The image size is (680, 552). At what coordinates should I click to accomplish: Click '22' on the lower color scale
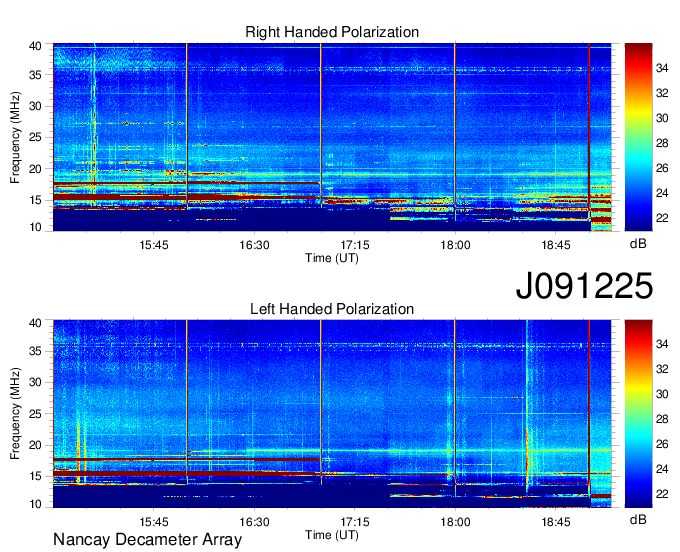coord(662,494)
